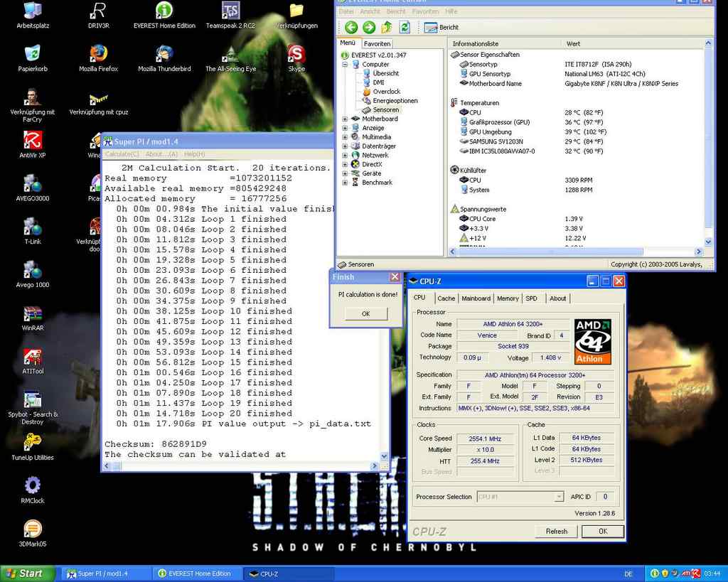Image resolution: width=728 pixels, height=582 pixels.
Task: Select the Verknüpfung mit FarCry icon
Action: [x=33, y=105]
